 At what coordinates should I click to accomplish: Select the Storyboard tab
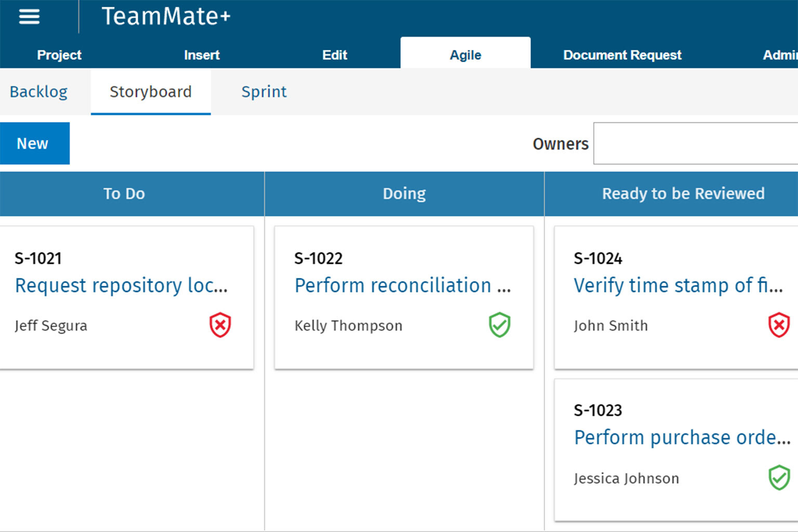pyautogui.click(x=151, y=92)
